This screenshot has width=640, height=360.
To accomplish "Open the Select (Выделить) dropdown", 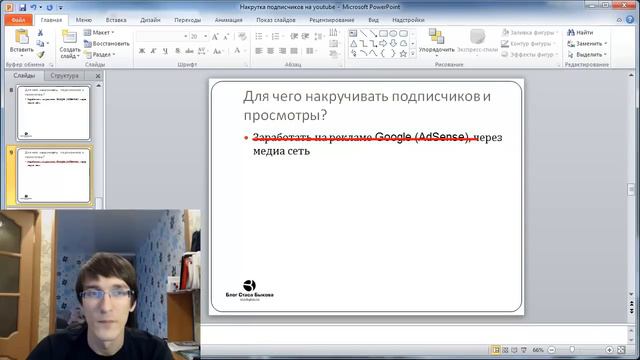I will click(x=587, y=54).
